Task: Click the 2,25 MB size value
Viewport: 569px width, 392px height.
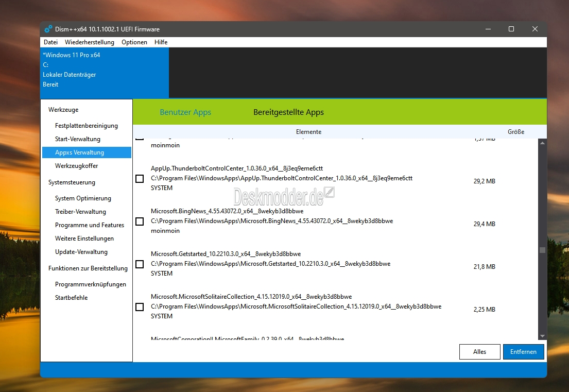Action: coord(485,310)
